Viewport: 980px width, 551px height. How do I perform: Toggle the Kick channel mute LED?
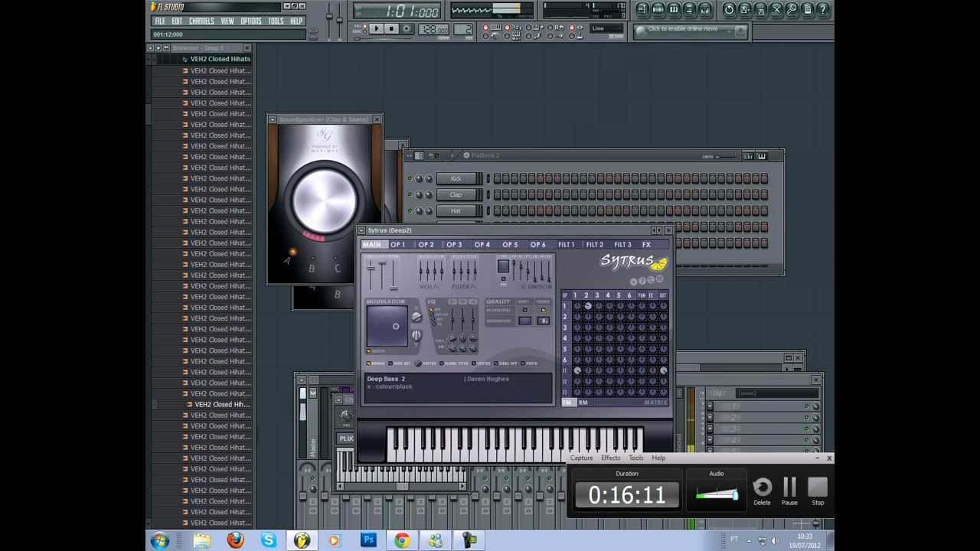click(410, 178)
